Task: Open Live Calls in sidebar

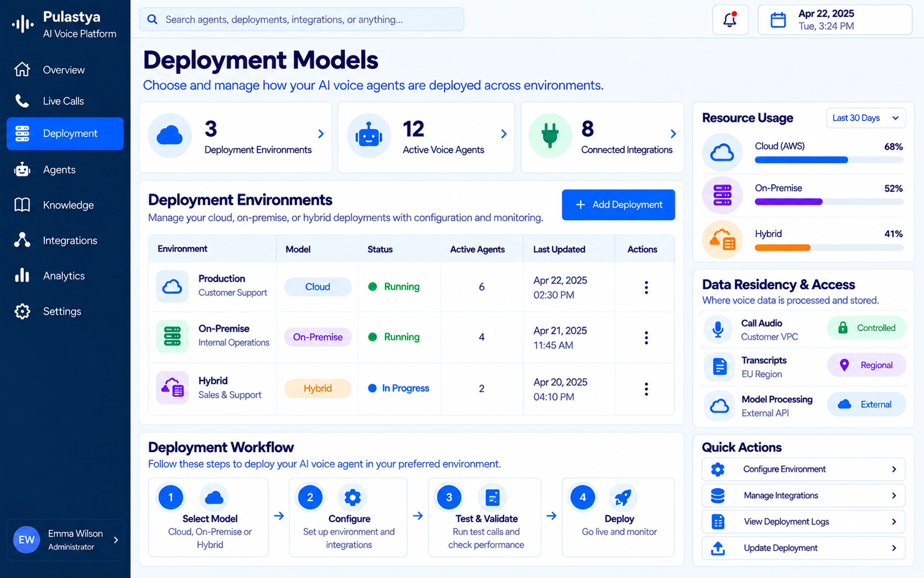Action: 65,101
